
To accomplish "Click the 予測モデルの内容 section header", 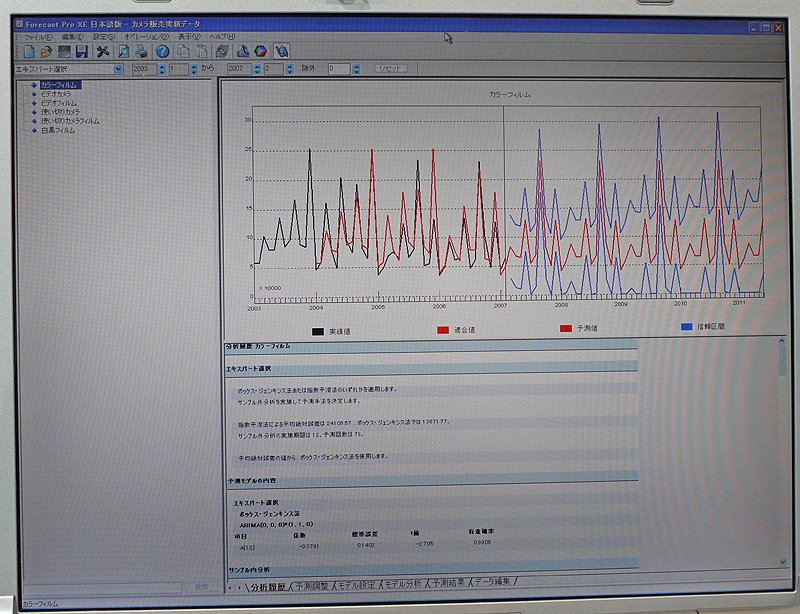I will 432,480.
